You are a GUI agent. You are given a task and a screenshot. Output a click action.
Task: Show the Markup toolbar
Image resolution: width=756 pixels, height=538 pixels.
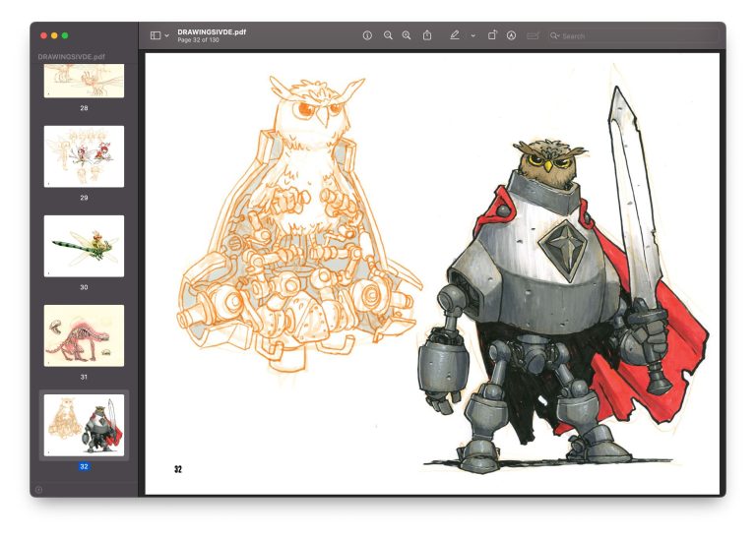[x=511, y=35]
